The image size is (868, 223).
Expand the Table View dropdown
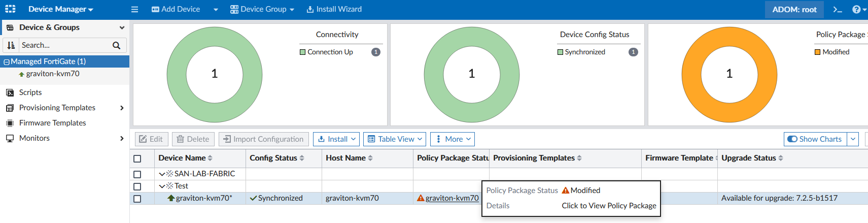(395, 139)
